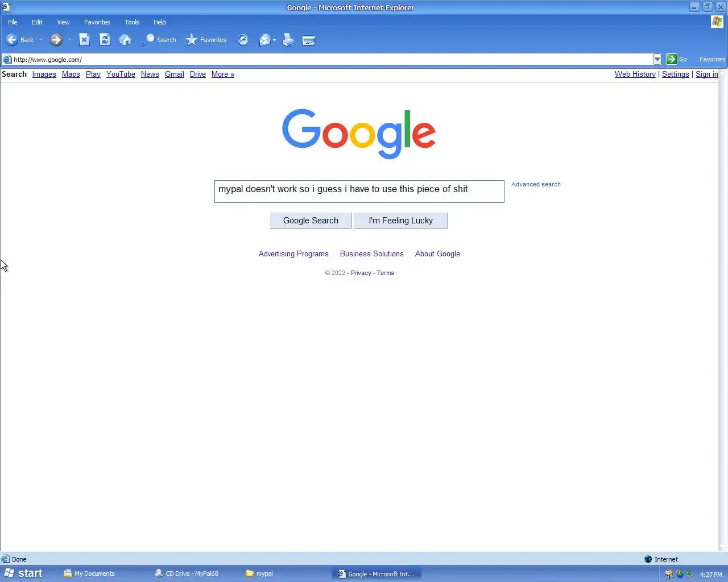The image size is (728, 582).
Task: Open Google Settings link
Action: [x=676, y=74]
